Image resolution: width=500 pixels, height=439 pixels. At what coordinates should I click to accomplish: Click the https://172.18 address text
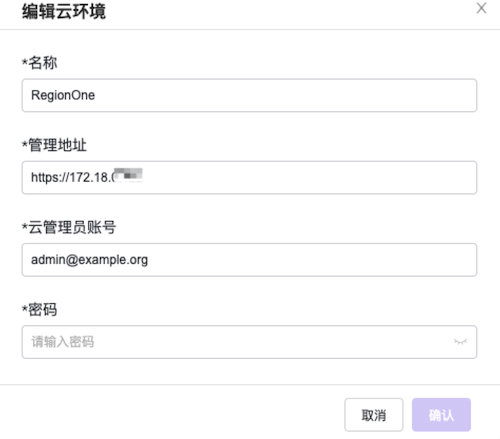71,177
